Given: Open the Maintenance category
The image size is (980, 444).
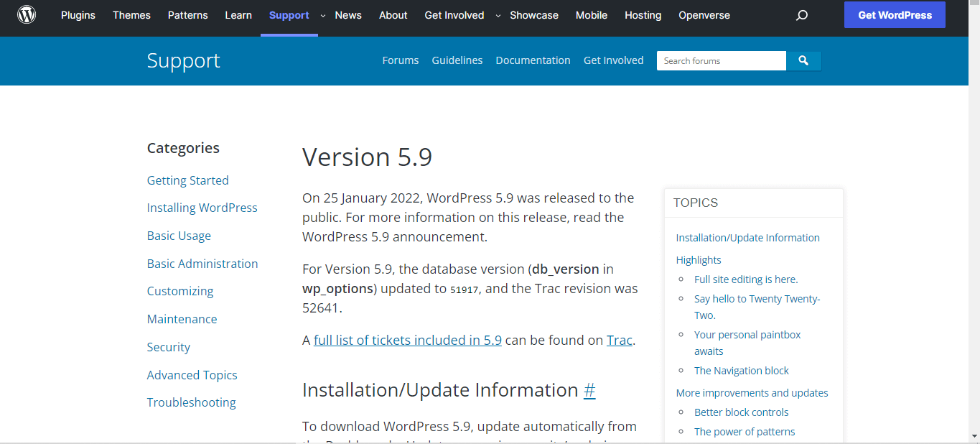Looking at the screenshot, I should coord(182,319).
